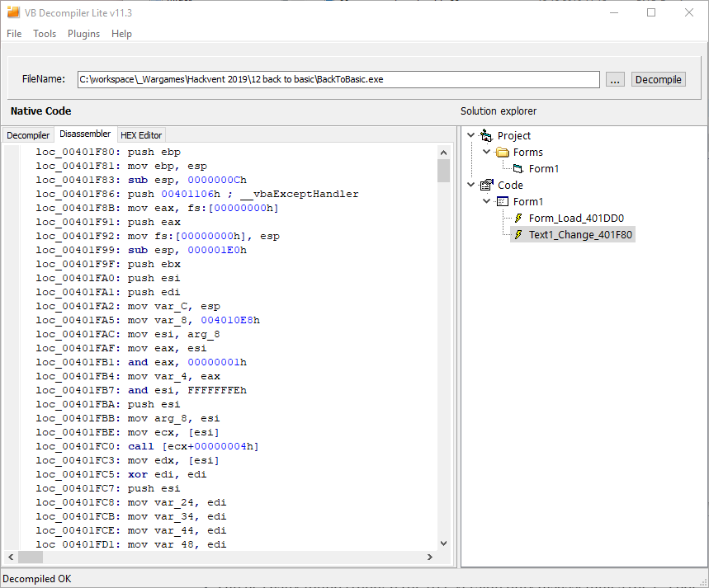Select the Form1 label under Code
Screen dimensions: 709x588
point(527,201)
